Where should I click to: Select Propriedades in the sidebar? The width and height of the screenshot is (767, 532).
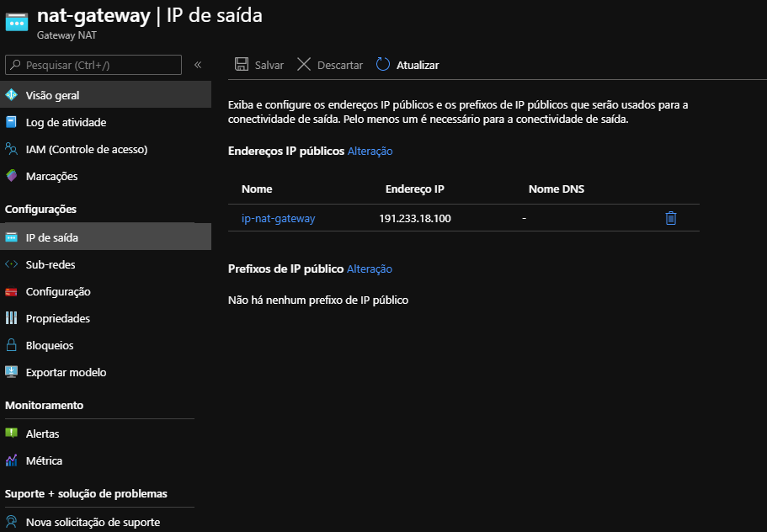[x=57, y=318]
